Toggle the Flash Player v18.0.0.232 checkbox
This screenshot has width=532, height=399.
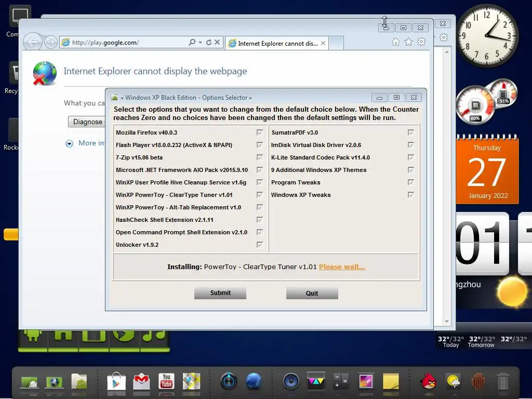[x=260, y=145]
